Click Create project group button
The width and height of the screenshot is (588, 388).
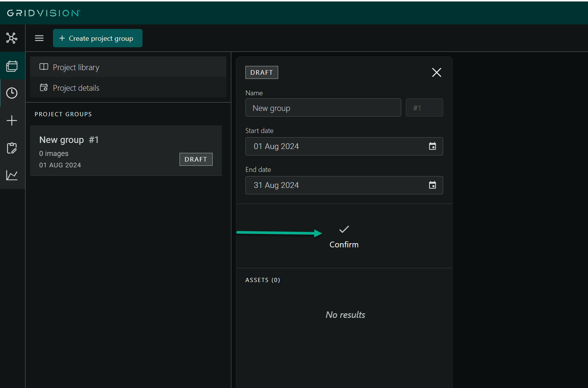coord(98,38)
